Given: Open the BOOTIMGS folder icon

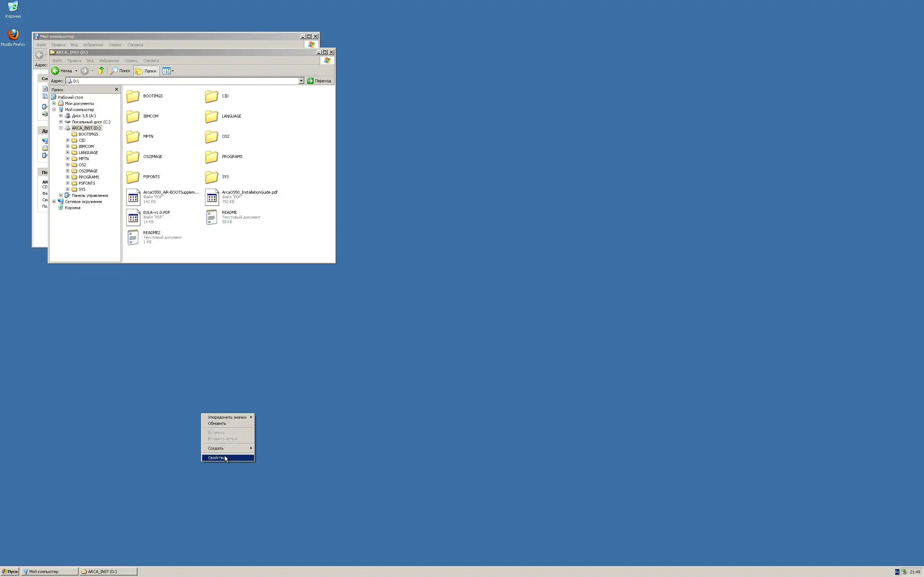Looking at the screenshot, I should pos(133,96).
